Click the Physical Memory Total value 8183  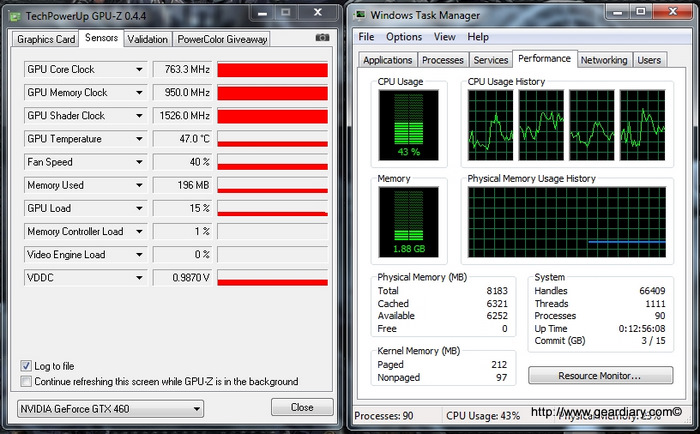click(x=497, y=291)
